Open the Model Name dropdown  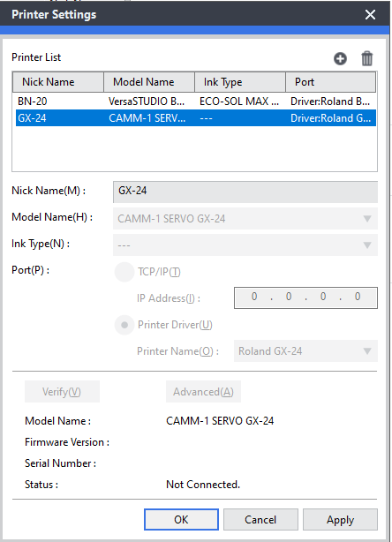pos(245,218)
